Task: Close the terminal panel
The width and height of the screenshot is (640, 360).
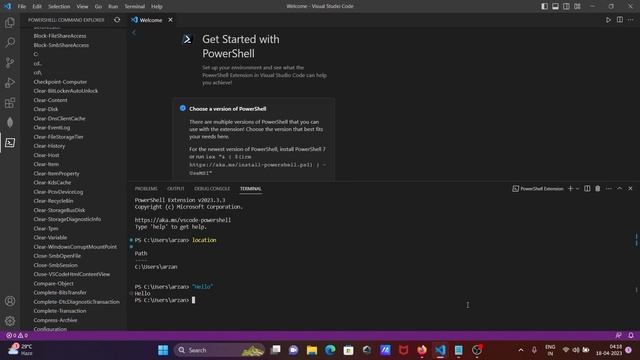Action: 631,189
